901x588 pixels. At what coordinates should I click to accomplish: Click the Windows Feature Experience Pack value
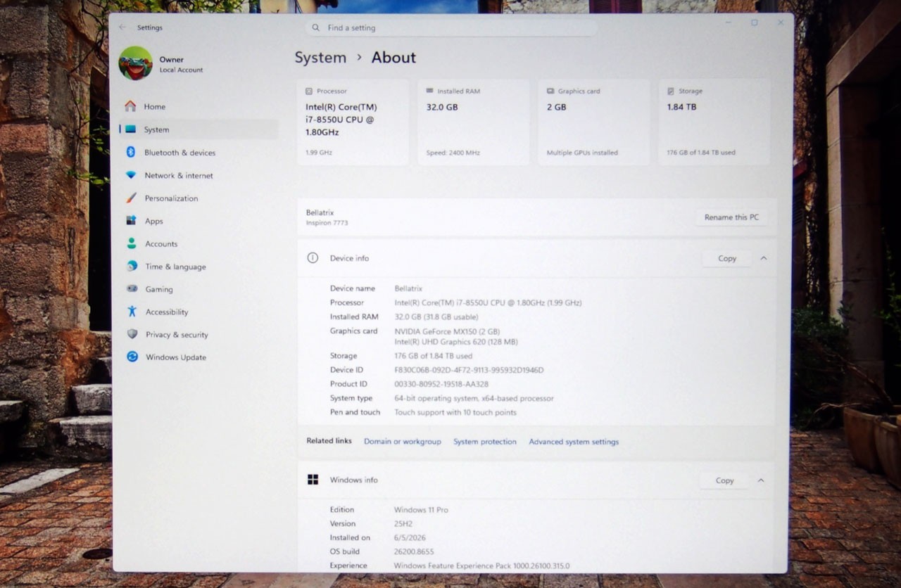click(x=481, y=565)
